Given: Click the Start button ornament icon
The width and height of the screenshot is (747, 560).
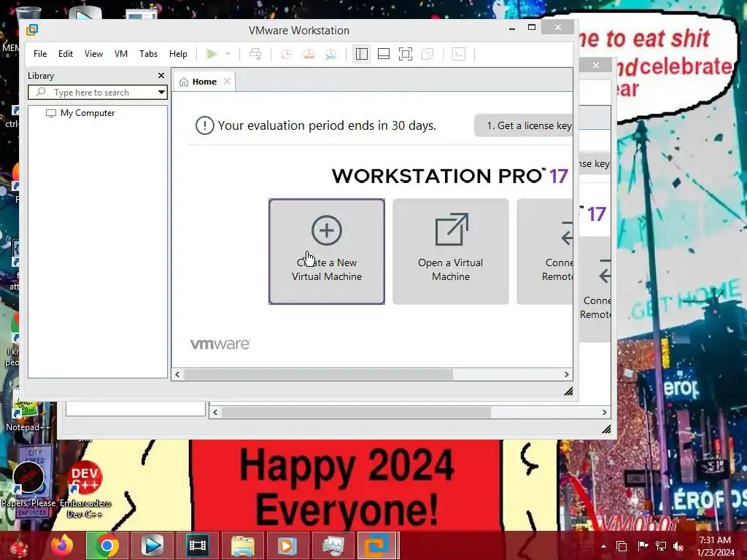Looking at the screenshot, I should (18, 545).
